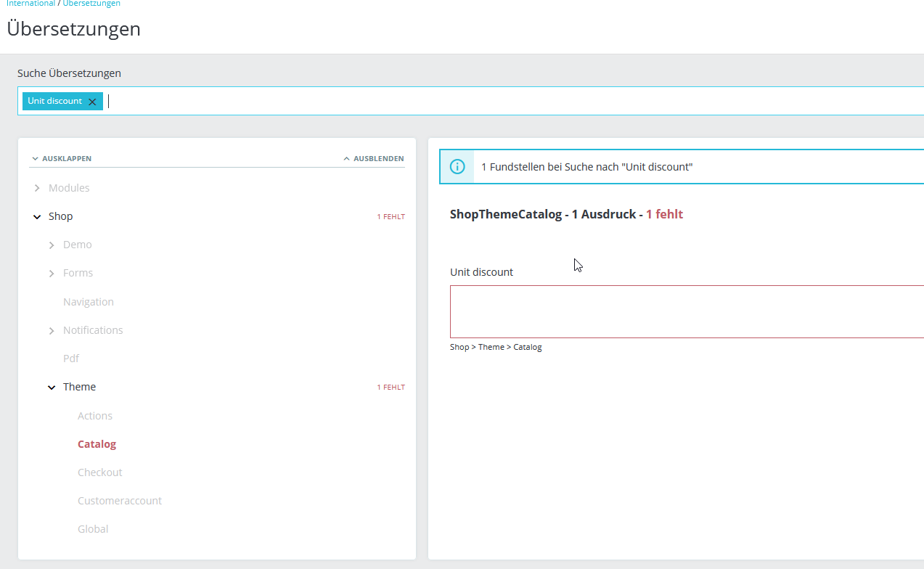Image resolution: width=924 pixels, height=569 pixels.
Task: Click the Theme row's 1 FEHLT badge
Action: tap(391, 388)
